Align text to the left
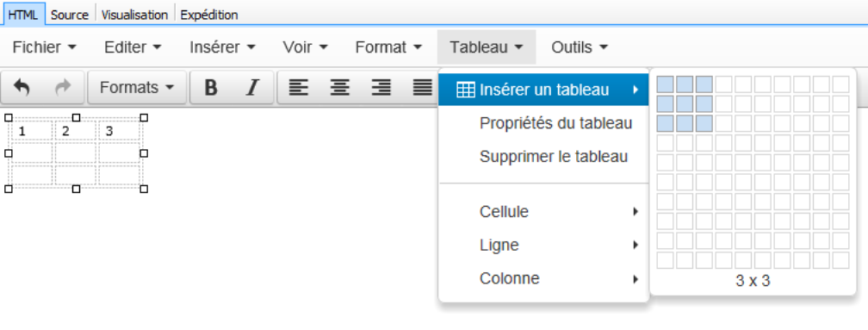 pyautogui.click(x=298, y=88)
